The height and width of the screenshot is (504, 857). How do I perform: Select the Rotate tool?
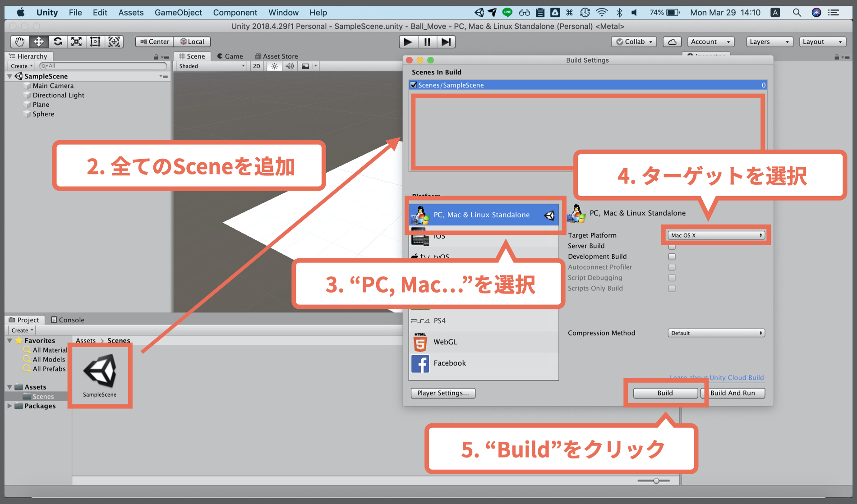[x=57, y=41]
